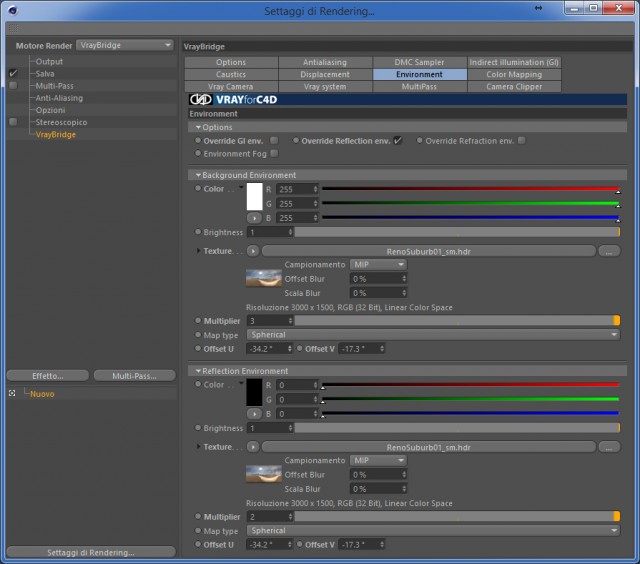Click the grip handle icon below title bar
640x564 pixels.
[13, 28]
